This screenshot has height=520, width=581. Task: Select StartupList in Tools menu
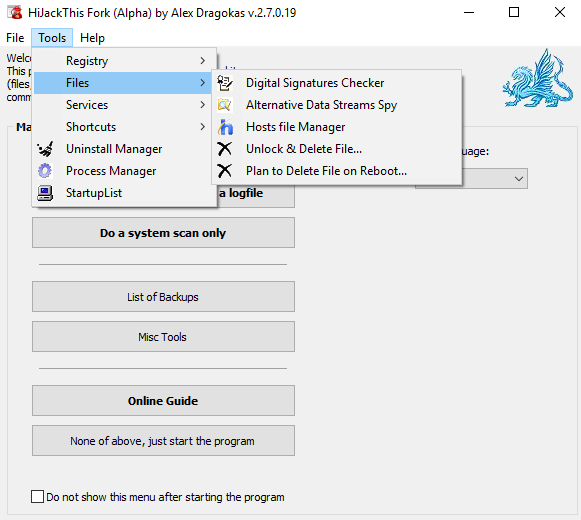point(124,193)
